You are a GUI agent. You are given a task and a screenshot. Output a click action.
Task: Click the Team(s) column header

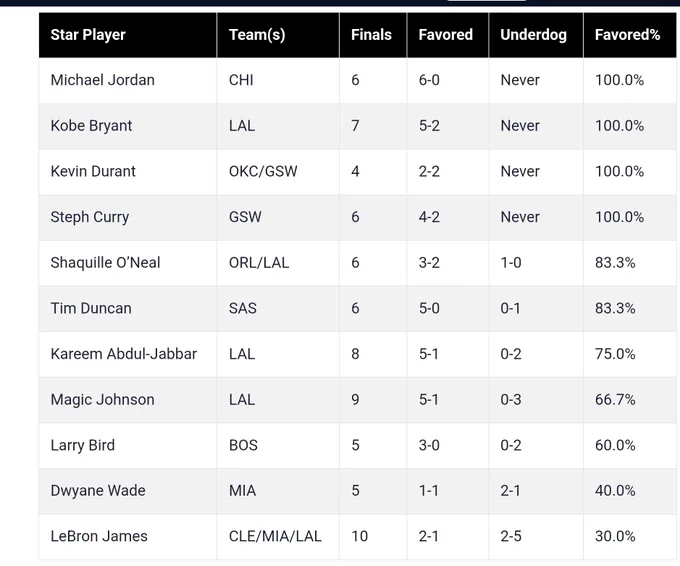tap(278, 35)
